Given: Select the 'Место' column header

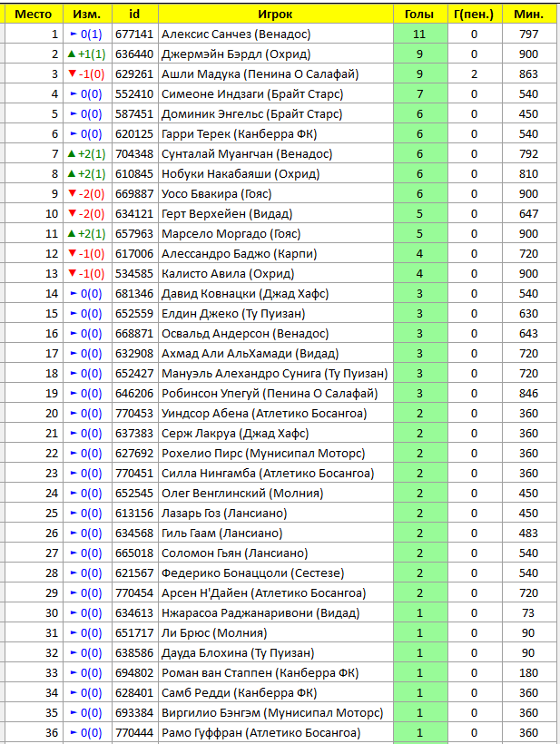Looking at the screenshot, I should pos(34,15).
